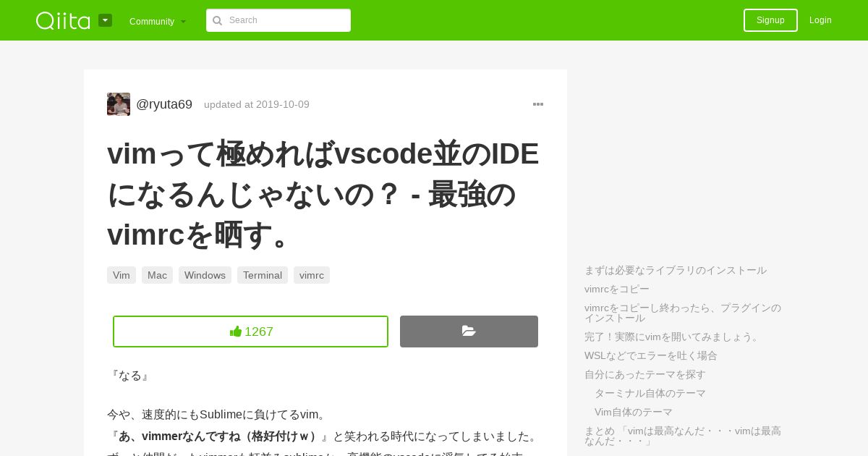Jump to ターミナル自体のテーマ subsection

coord(650,393)
